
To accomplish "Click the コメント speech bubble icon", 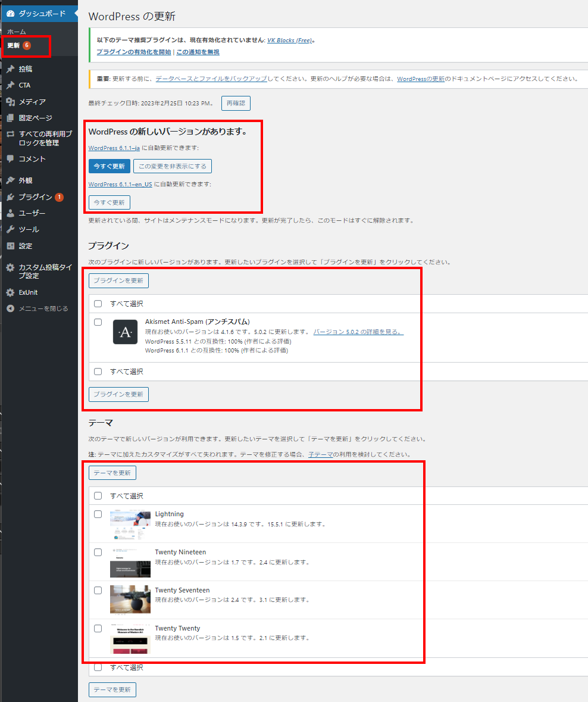I will click(x=10, y=159).
